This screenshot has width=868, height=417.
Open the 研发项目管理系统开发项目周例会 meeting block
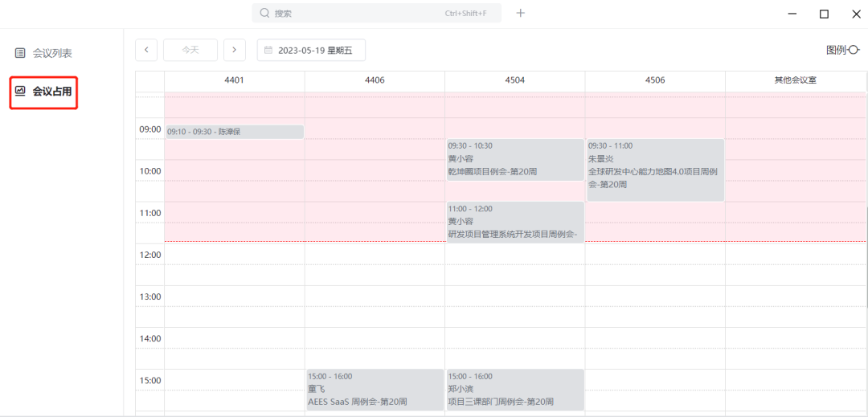click(x=515, y=223)
